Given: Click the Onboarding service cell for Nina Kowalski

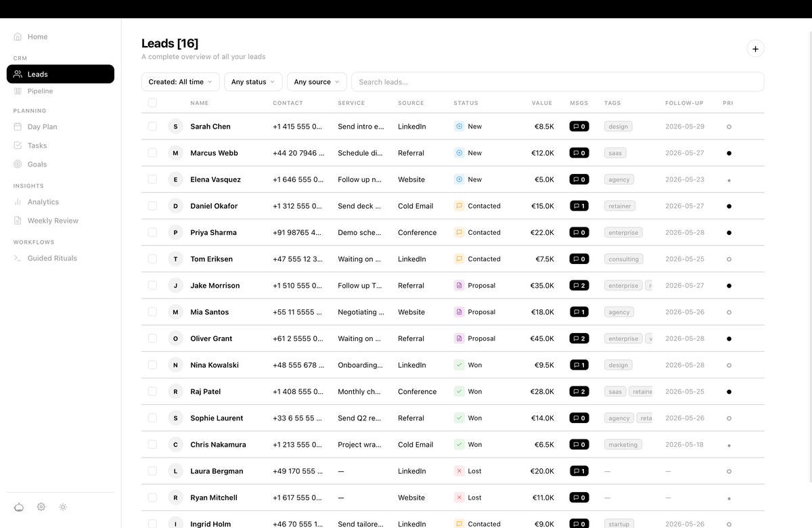Looking at the screenshot, I should (x=360, y=365).
